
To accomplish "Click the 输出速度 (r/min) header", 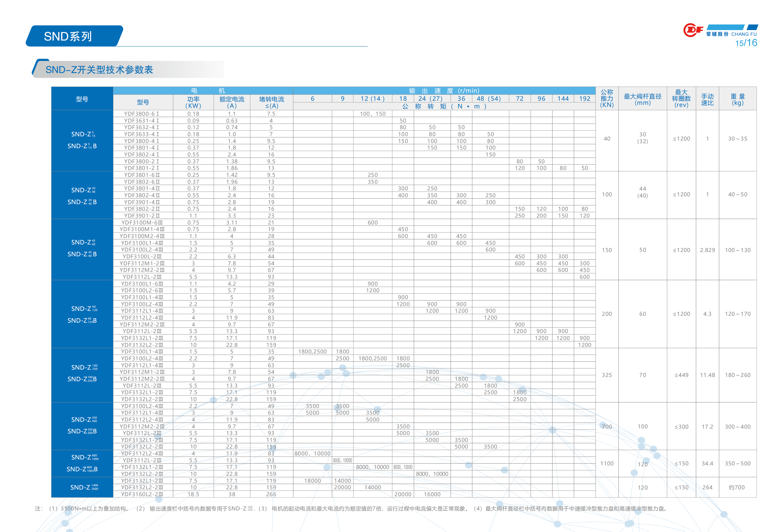I will click(444, 90).
